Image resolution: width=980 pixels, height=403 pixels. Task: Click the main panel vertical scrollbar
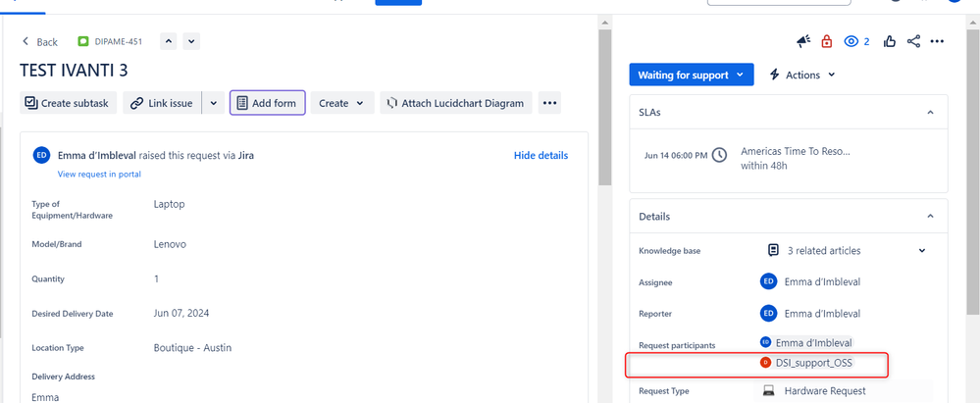pyautogui.click(x=604, y=106)
